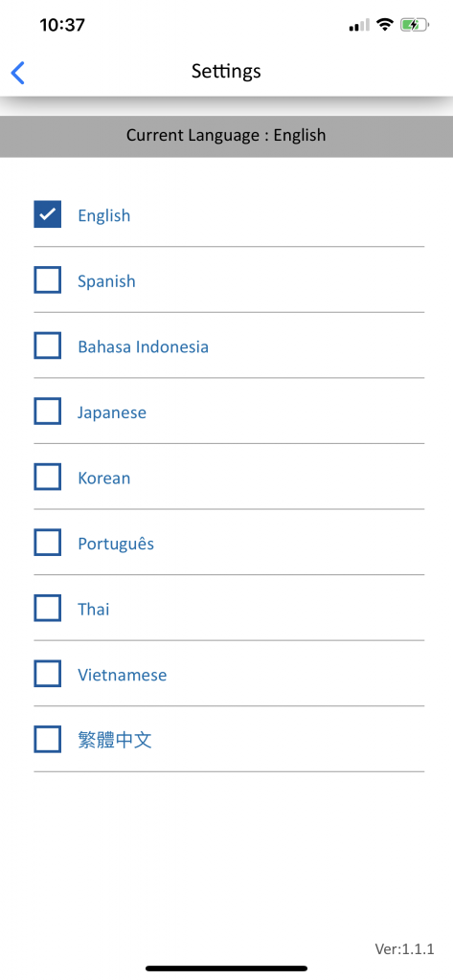Viewport: 453px width, 980px height.
Task: Enable the Bahasa Indonesia checkbox
Action: click(x=48, y=345)
